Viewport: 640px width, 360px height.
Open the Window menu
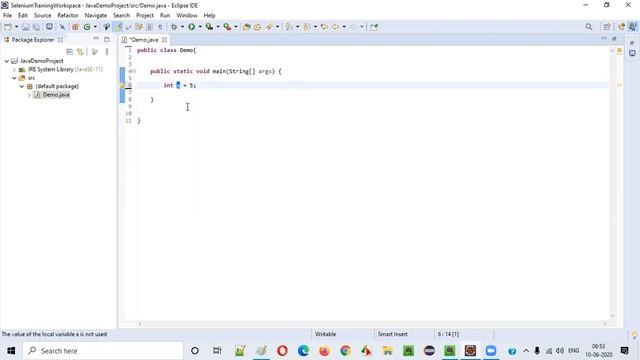coord(187,16)
